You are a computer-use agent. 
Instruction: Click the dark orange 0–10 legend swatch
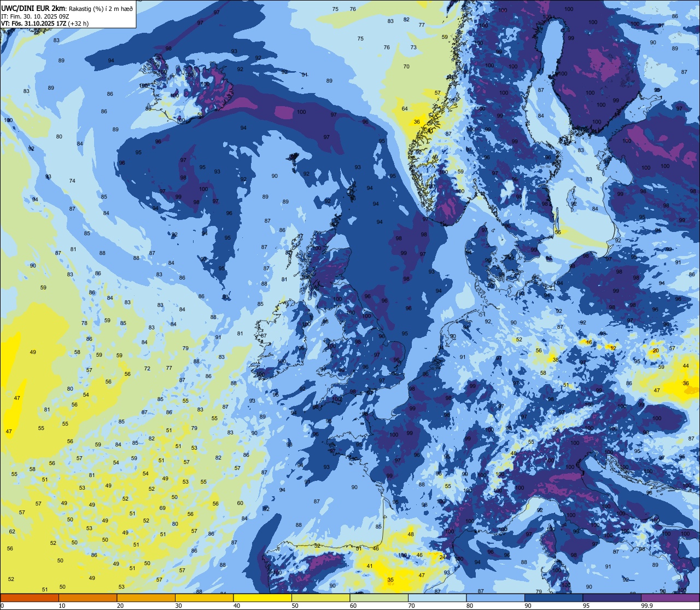pyautogui.click(x=30, y=597)
